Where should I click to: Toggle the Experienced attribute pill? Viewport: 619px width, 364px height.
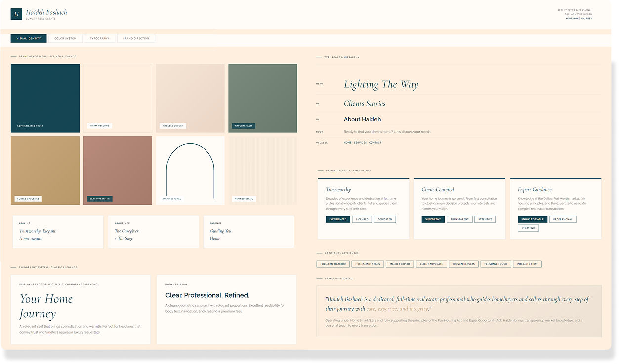tap(337, 219)
